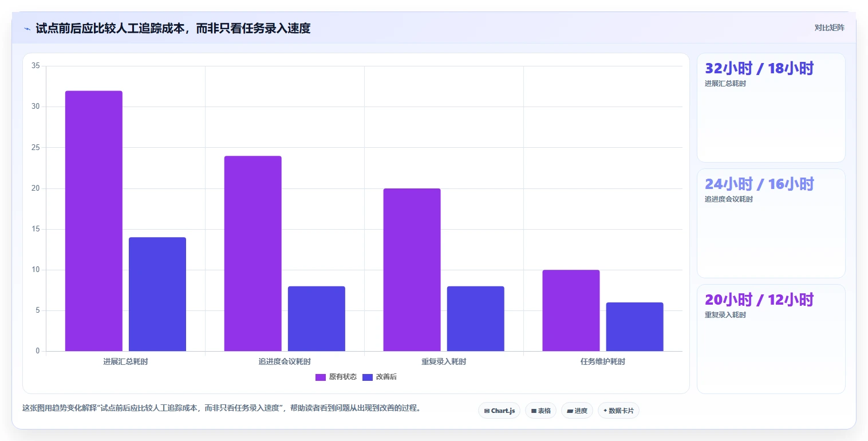Click the 5 y-axis tick label
This screenshot has height=441, width=868.
pos(37,310)
